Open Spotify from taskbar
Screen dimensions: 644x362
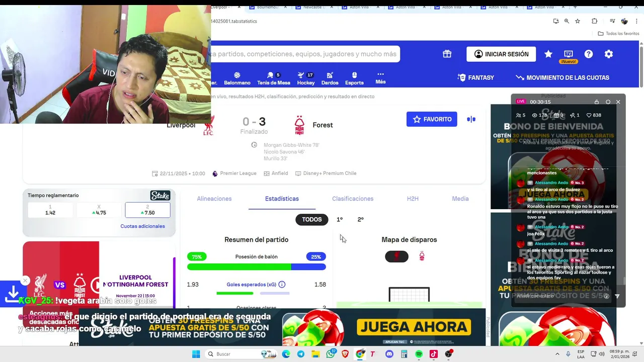[419, 354]
